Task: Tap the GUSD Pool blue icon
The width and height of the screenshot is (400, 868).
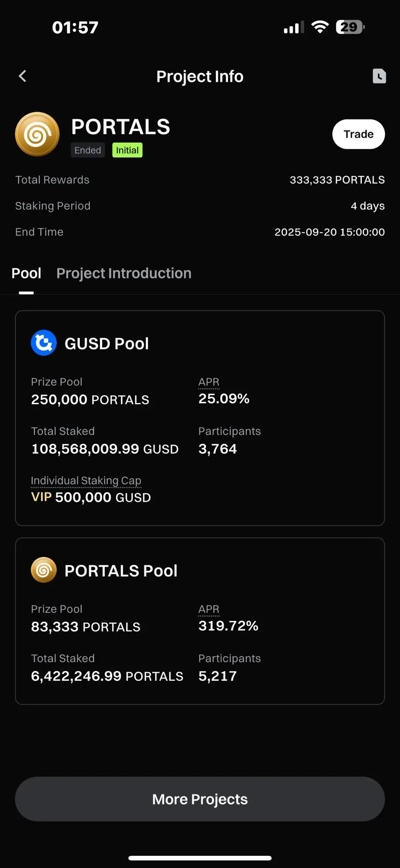Action: click(44, 343)
